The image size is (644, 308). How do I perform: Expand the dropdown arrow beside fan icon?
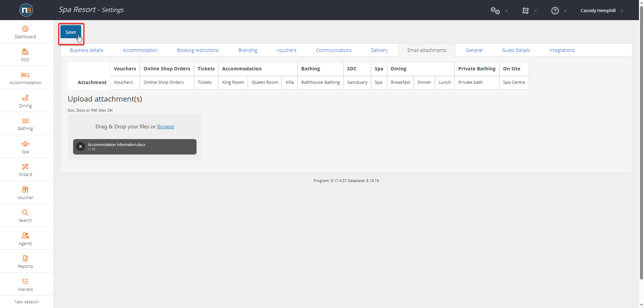tap(536, 11)
